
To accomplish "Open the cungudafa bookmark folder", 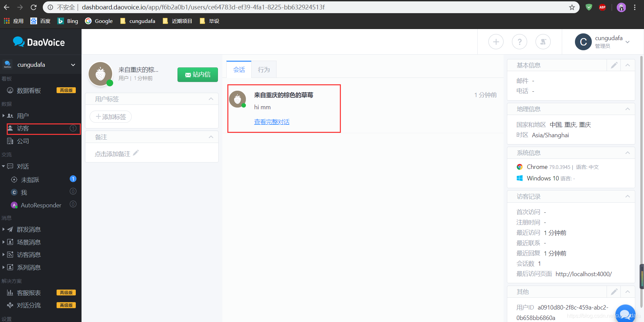I will tap(137, 21).
